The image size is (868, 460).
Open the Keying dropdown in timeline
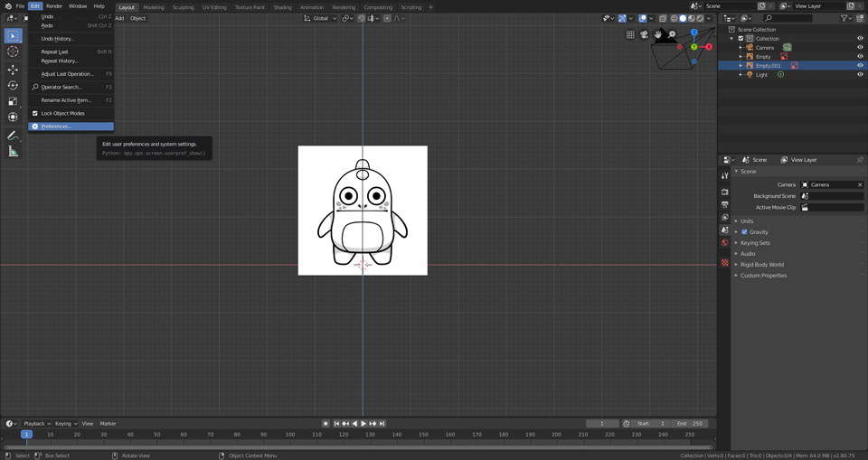pyautogui.click(x=65, y=424)
